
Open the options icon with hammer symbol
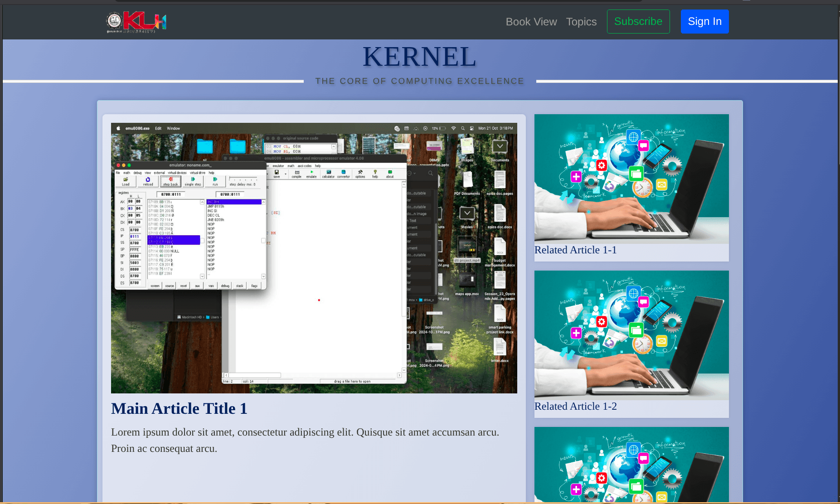(x=360, y=172)
